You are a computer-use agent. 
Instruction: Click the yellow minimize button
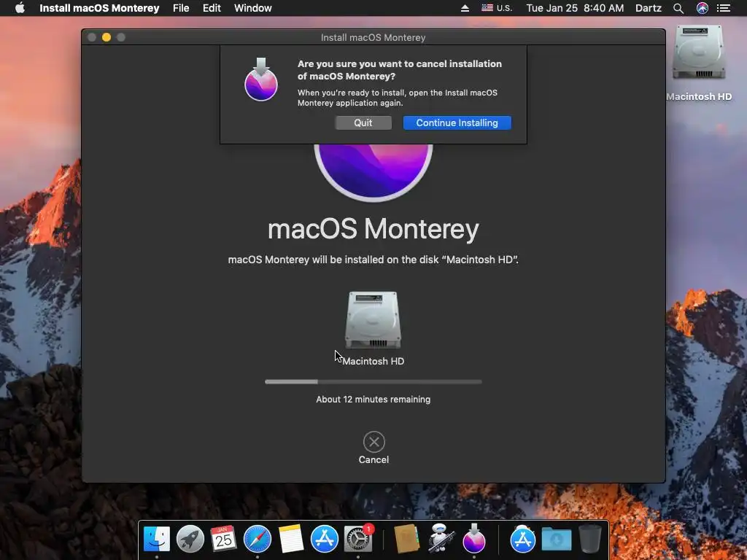pos(107,37)
